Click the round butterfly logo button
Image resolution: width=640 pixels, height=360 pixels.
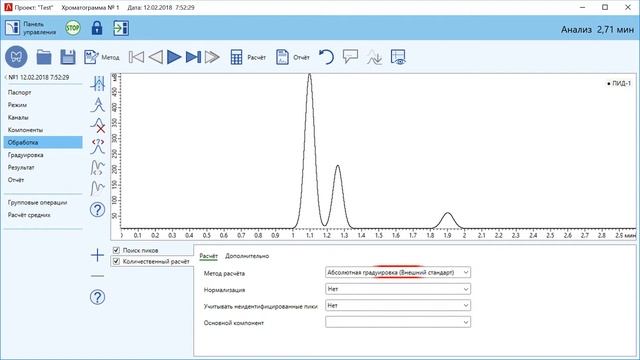point(16,57)
